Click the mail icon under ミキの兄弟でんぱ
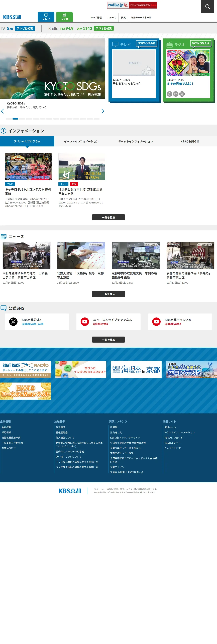This screenshot has width=217, height=644. pyautogui.click(x=176, y=94)
